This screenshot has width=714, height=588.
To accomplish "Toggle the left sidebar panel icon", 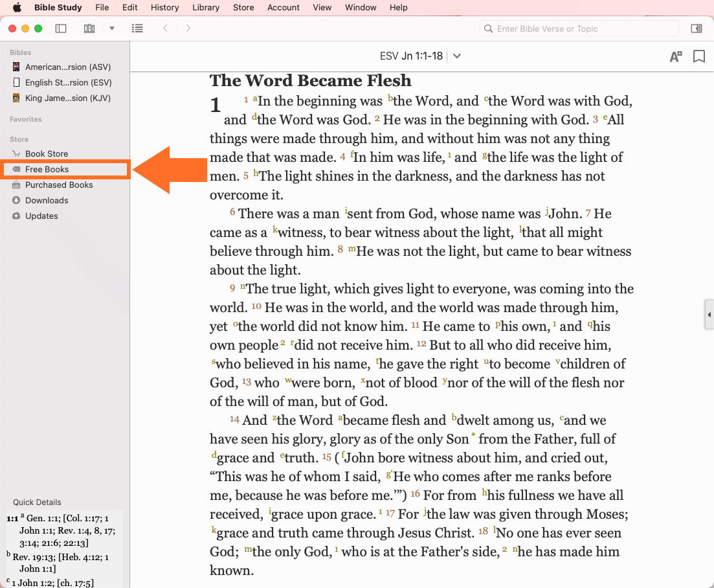I will coord(61,28).
